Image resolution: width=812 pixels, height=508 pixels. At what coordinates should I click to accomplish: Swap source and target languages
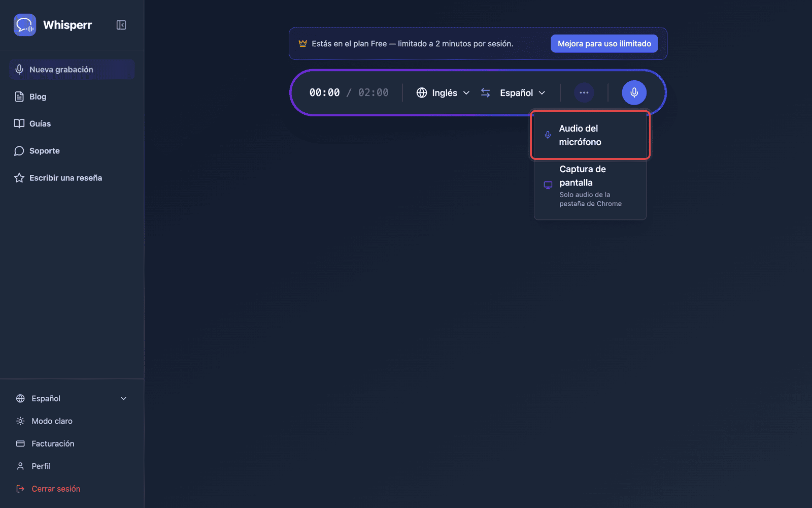tap(486, 93)
